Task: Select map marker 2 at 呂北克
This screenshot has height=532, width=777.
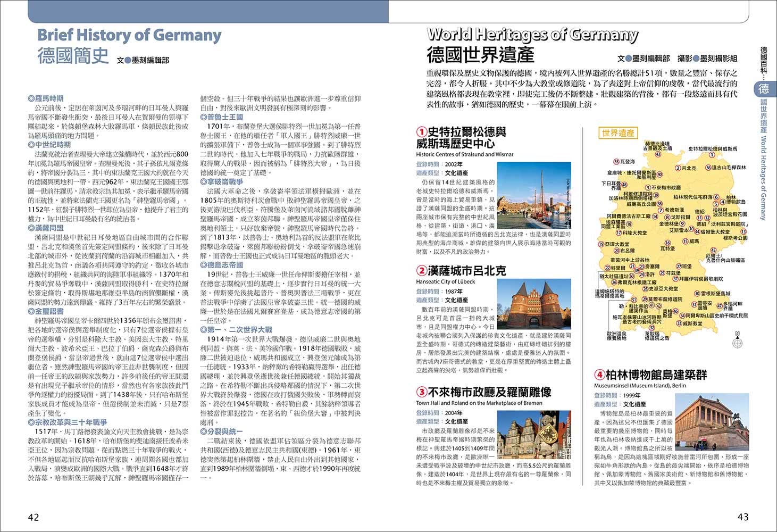Action: pos(678,168)
